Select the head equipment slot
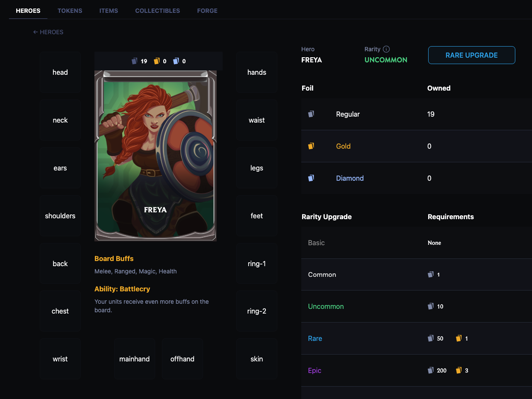The width and height of the screenshot is (532, 399). click(60, 72)
